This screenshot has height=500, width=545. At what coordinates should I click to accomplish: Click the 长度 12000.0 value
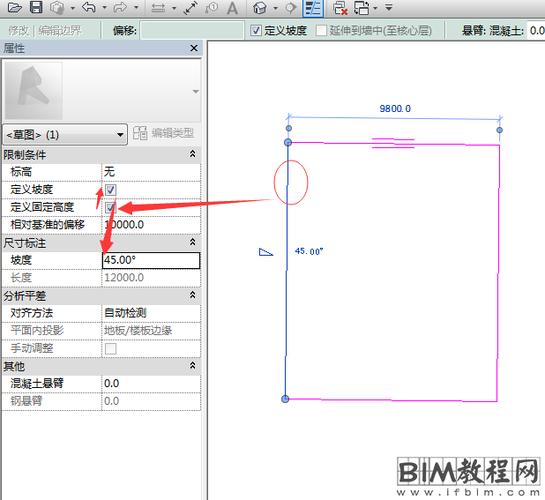(151, 278)
